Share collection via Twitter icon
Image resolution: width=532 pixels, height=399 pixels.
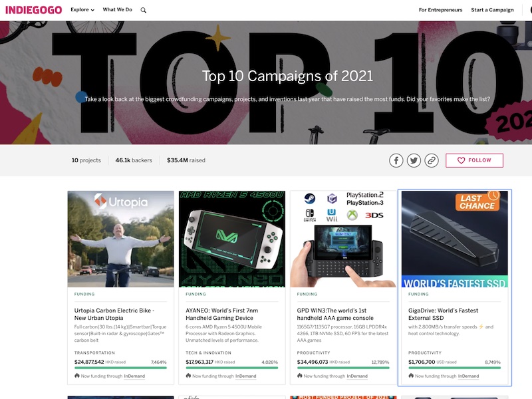[x=414, y=160]
